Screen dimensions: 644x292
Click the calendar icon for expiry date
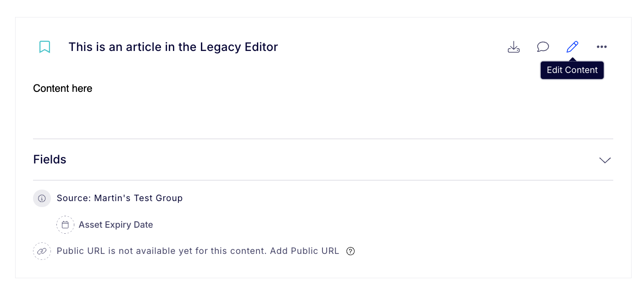[x=65, y=225]
